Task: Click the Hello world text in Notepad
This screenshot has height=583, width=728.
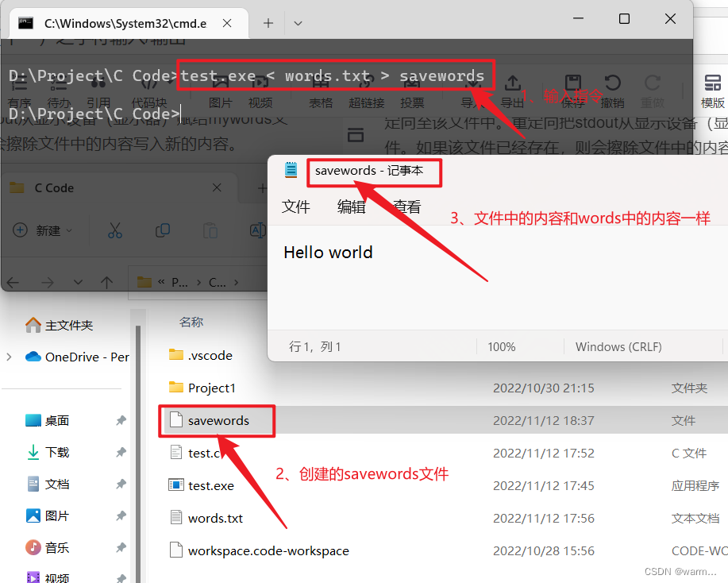Action: (328, 253)
